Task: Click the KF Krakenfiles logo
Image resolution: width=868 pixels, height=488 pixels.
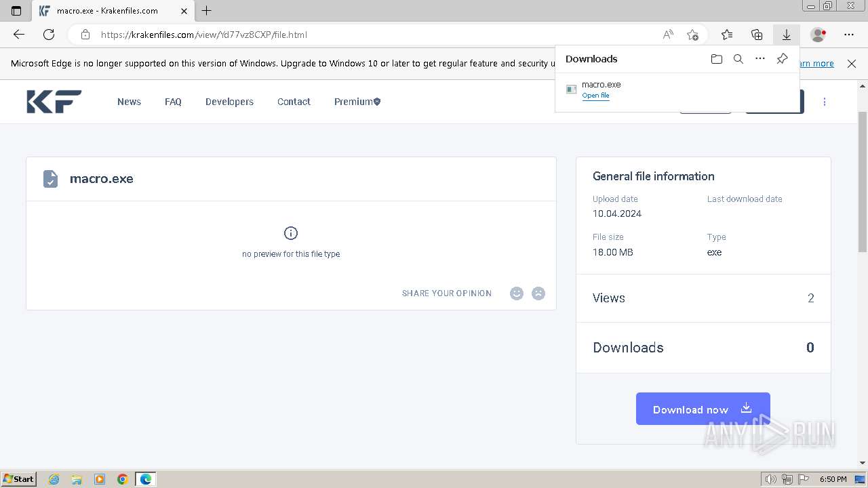Action: [54, 102]
